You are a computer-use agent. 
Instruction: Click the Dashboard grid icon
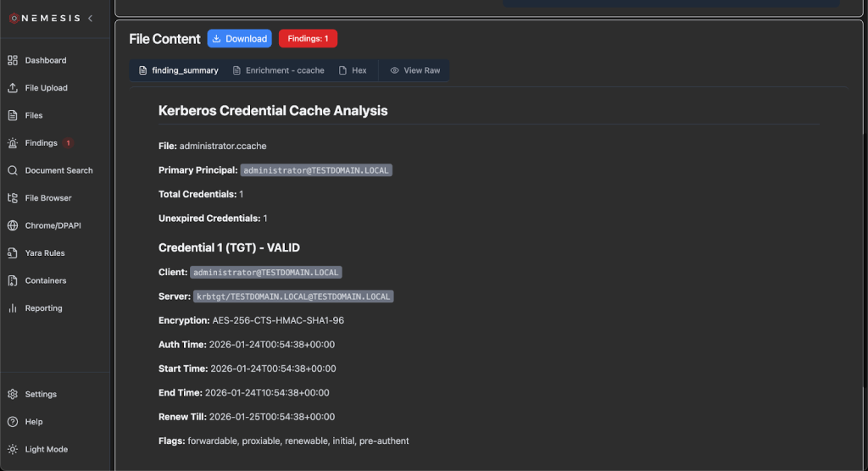click(x=13, y=60)
